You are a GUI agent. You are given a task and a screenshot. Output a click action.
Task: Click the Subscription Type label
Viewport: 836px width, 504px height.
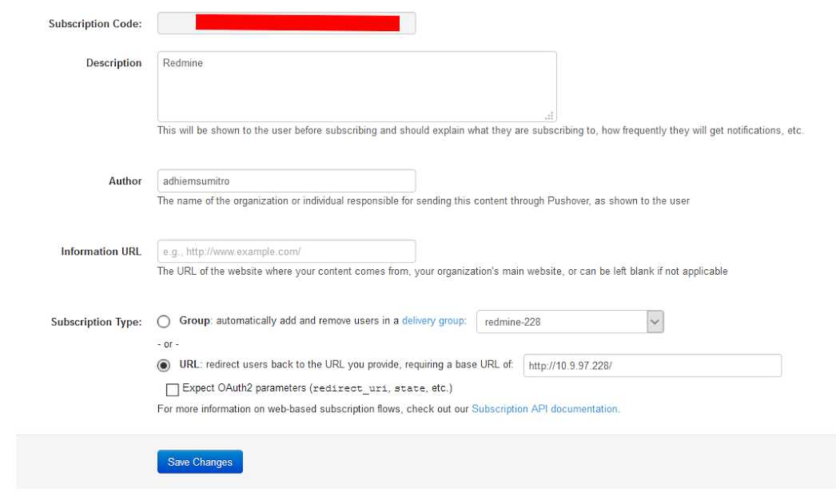click(96, 321)
